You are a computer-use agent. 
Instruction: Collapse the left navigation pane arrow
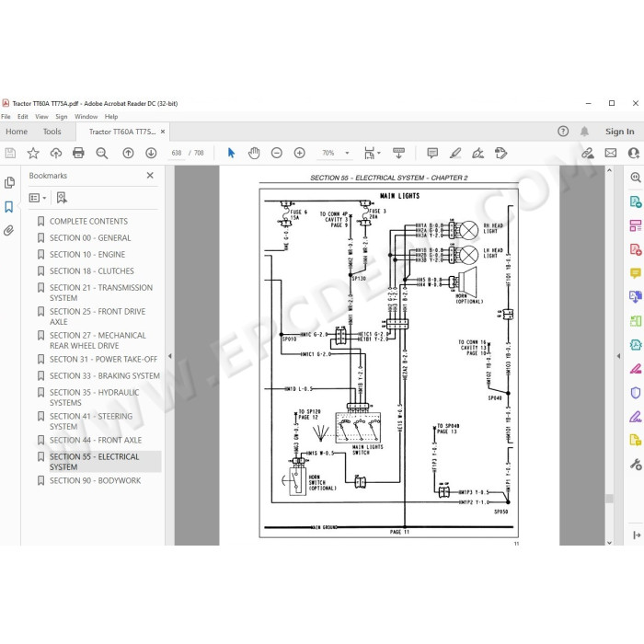[169, 356]
